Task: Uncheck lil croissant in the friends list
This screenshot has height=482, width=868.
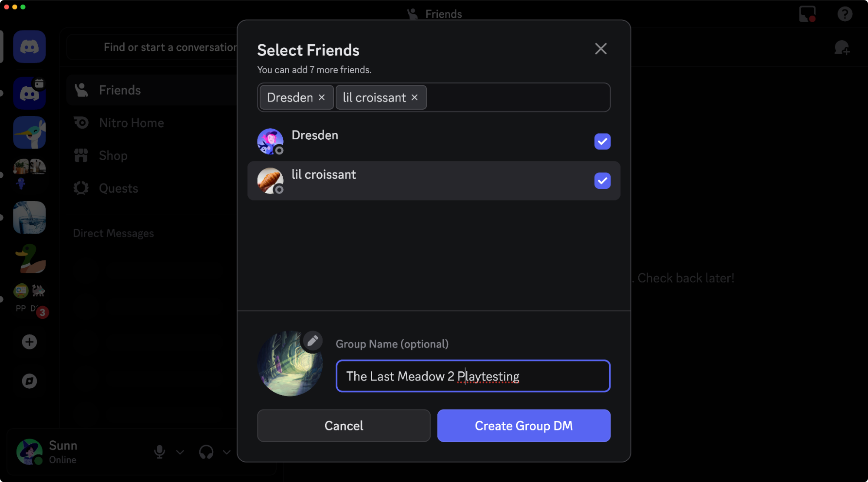Action: [x=602, y=181]
